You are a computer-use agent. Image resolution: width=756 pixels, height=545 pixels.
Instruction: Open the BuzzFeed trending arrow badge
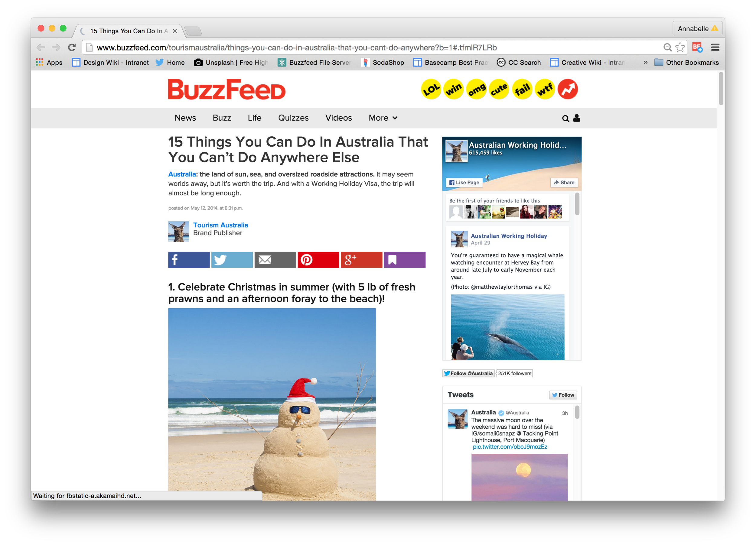click(x=568, y=89)
